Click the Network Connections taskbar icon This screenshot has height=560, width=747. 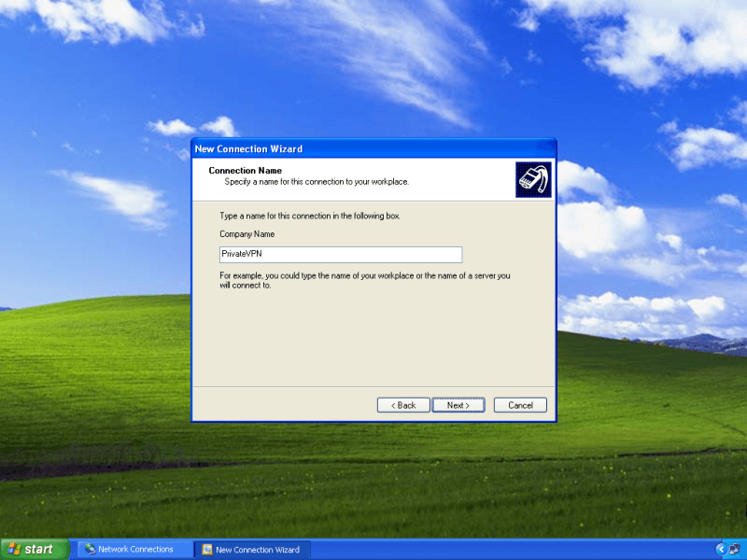90,549
